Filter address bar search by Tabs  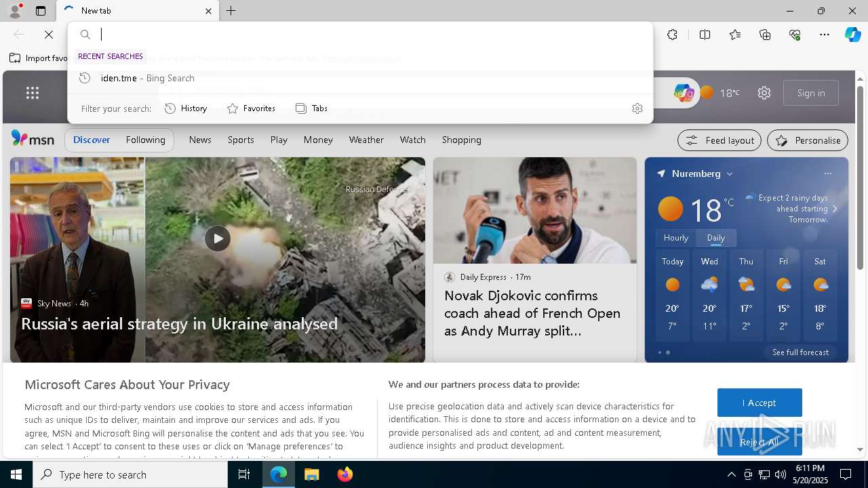click(311, 108)
